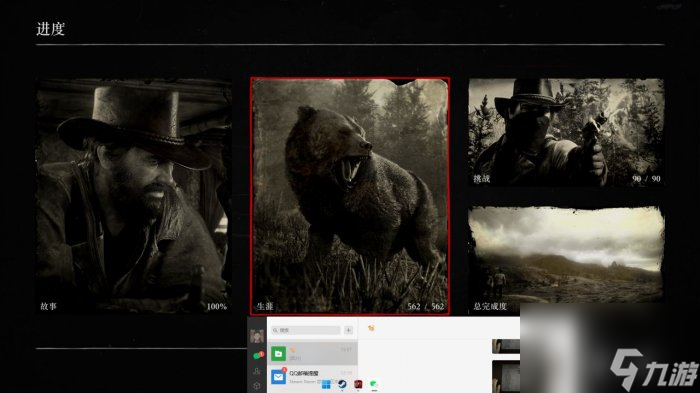
Task: Click the upper image thumbnail in WeChat chat
Action: (506, 346)
